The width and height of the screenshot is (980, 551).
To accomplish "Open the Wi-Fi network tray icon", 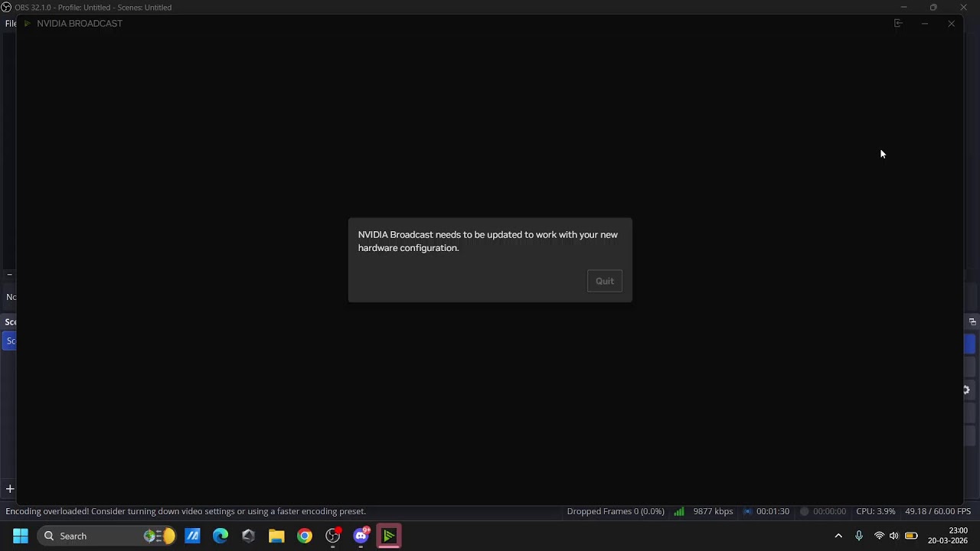I will coord(879,536).
